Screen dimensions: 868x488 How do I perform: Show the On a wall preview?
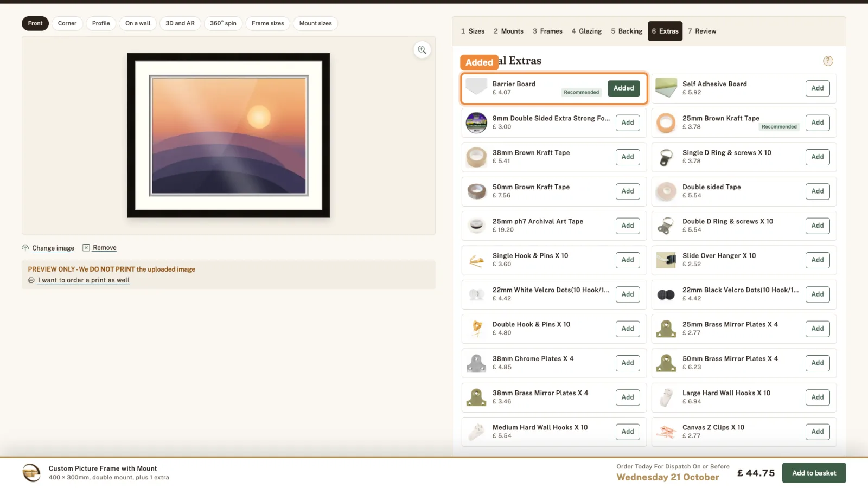click(x=138, y=23)
